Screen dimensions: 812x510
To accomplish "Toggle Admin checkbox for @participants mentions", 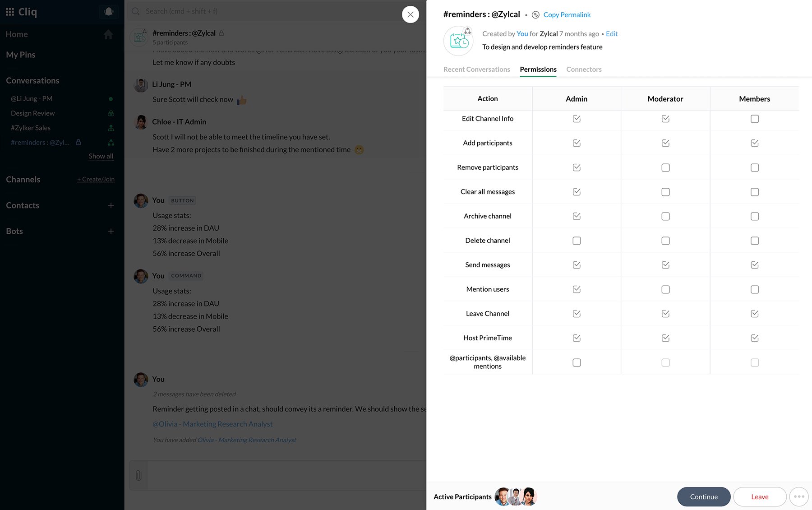I will [x=577, y=362].
